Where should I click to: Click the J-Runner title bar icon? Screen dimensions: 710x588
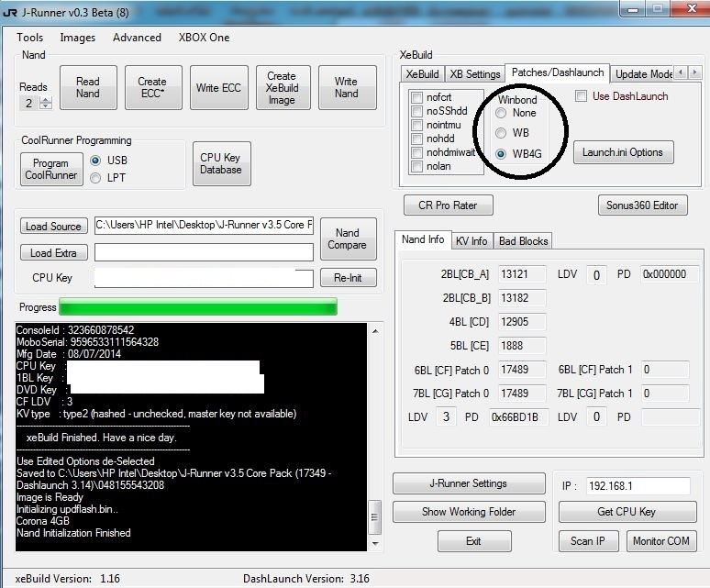click(x=9, y=13)
